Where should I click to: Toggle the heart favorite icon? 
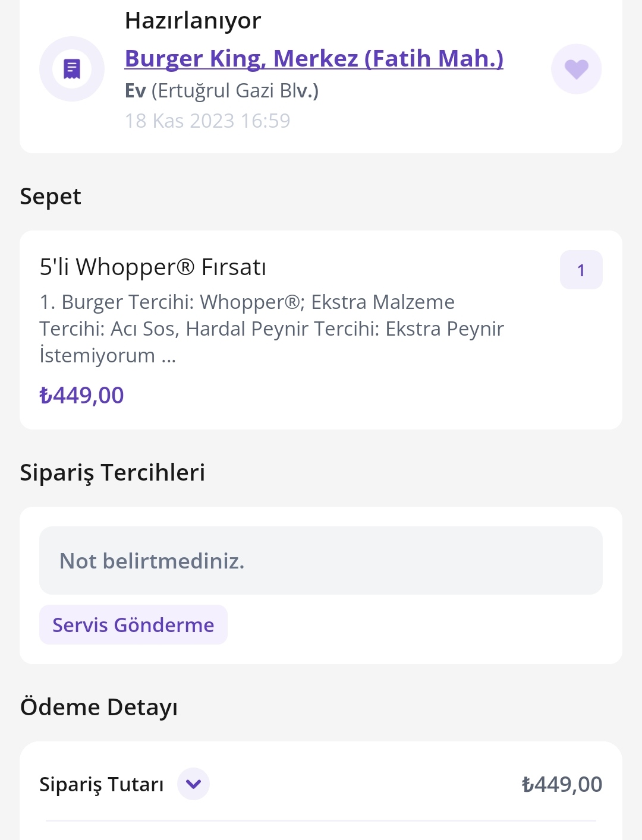click(576, 69)
